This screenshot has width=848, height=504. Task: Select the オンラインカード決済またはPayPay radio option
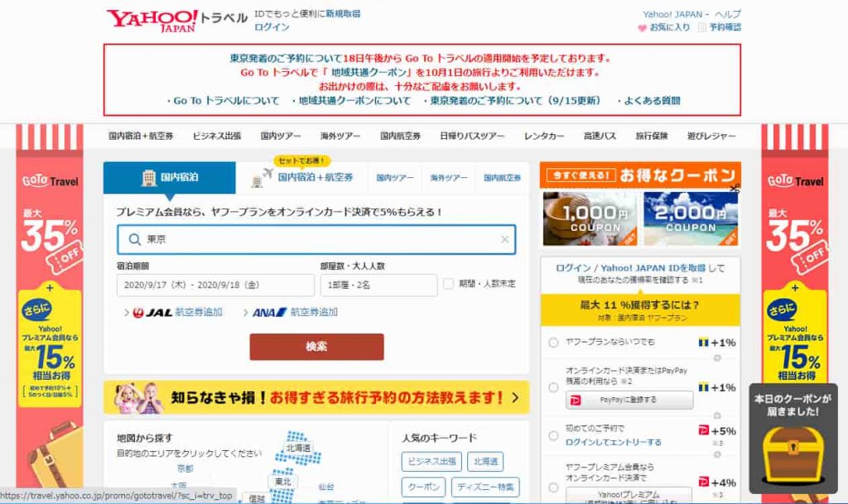(x=553, y=387)
